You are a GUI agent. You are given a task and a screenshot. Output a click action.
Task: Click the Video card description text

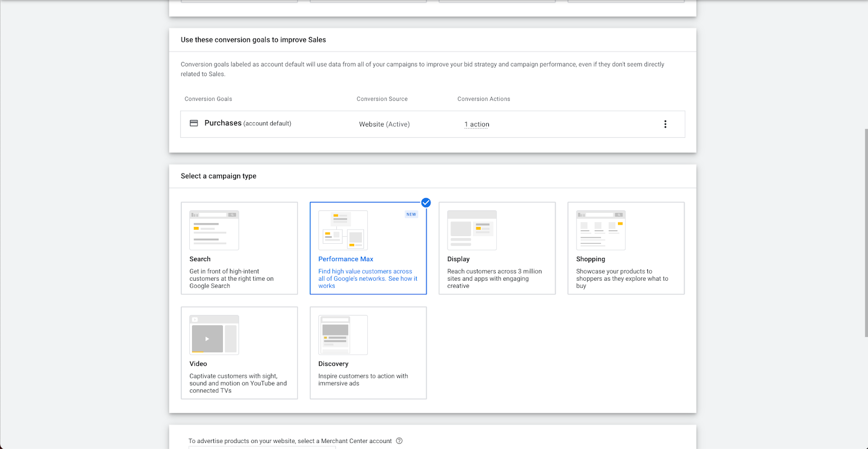coord(238,383)
